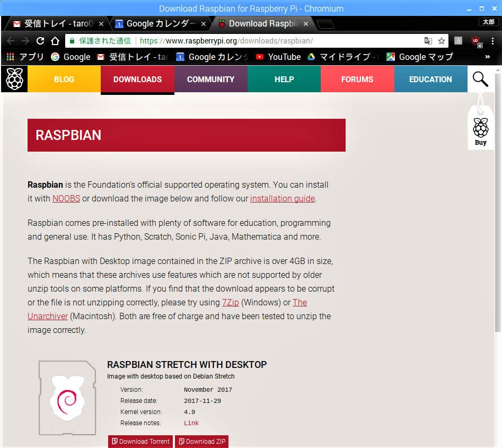Bookmark this page with the star icon

442,41
